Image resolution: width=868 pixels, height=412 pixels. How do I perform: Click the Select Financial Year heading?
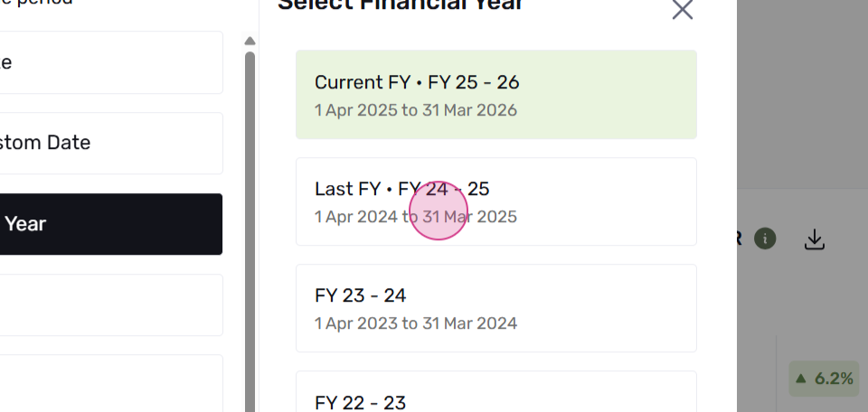pos(401,5)
